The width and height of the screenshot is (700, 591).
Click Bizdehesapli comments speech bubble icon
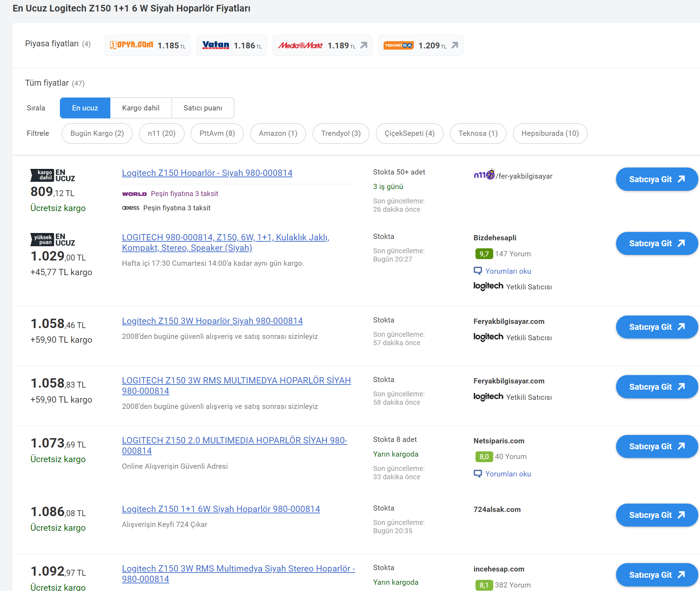(478, 271)
